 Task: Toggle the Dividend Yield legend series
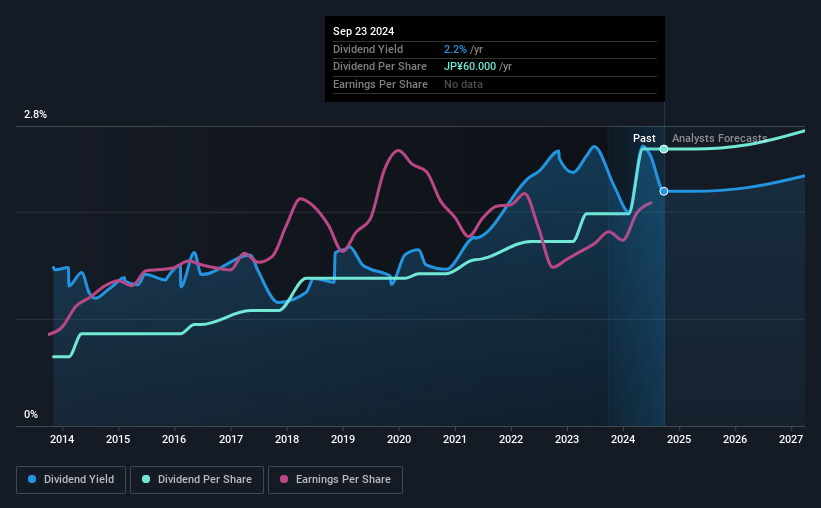tap(71, 479)
